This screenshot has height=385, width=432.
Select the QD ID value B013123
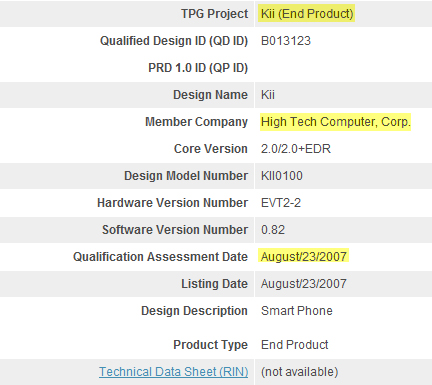[x=286, y=41]
